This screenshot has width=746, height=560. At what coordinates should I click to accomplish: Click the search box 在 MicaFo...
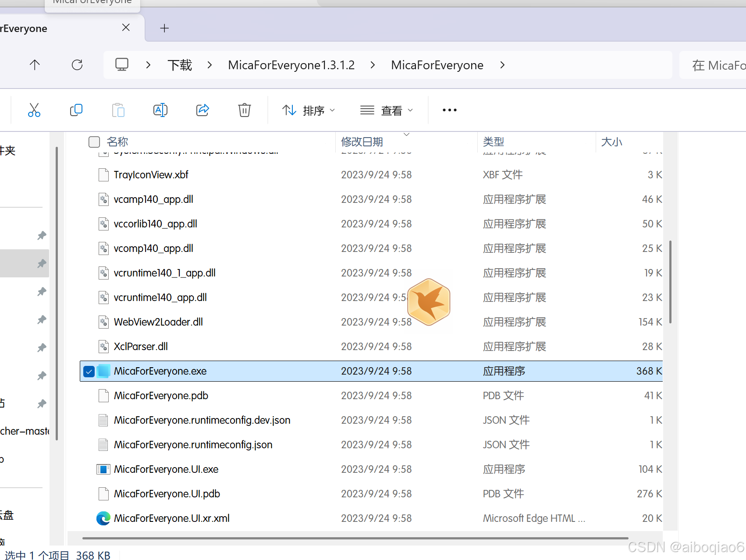(713, 65)
